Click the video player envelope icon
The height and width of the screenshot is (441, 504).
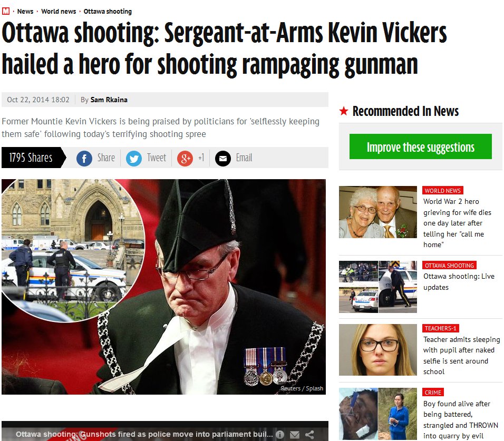pos(295,435)
